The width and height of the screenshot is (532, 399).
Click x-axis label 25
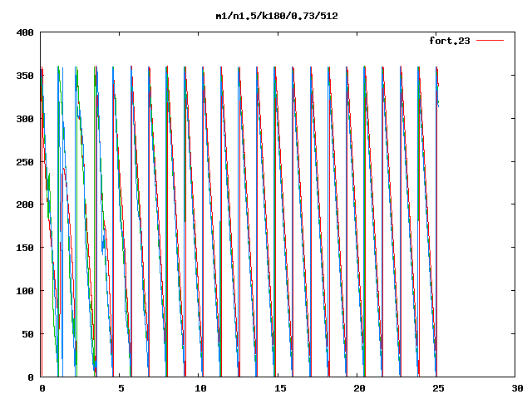438,388
